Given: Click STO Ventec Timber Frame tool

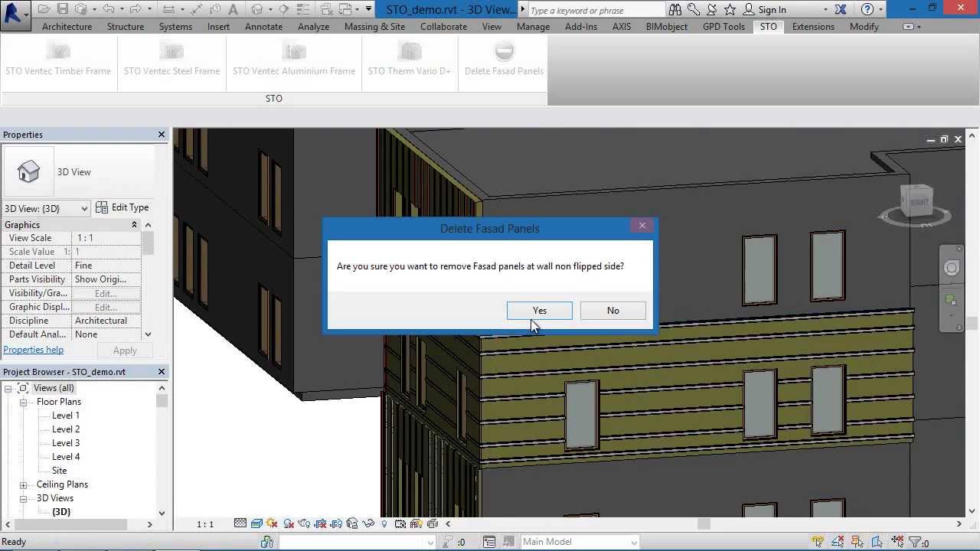Looking at the screenshot, I should point(58,60).
